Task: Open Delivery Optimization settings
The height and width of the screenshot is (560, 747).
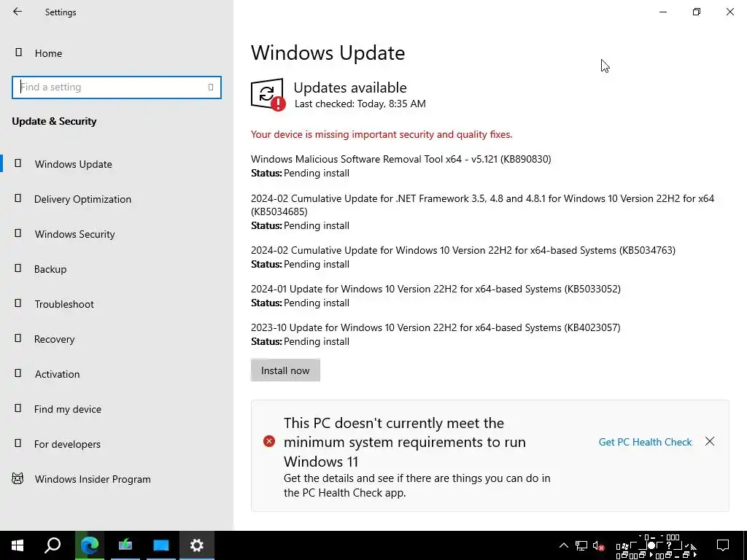Action: pyautogui.click(x=82, y=199)
